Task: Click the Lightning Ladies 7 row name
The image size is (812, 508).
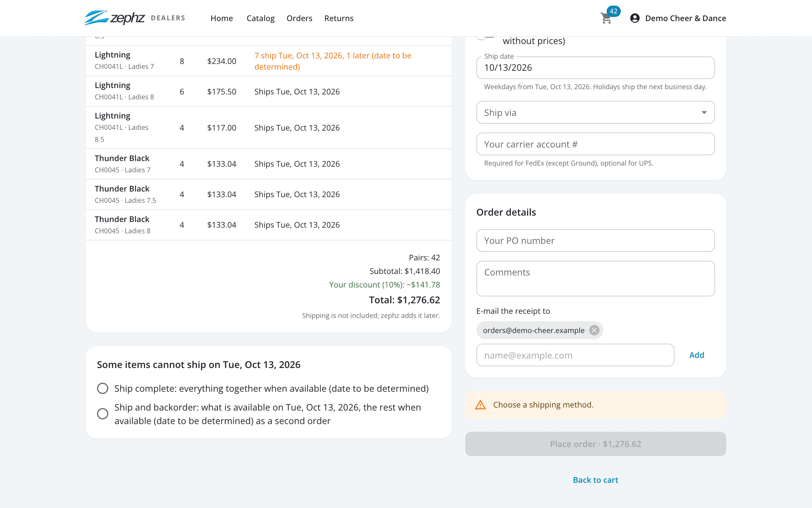Action: (x=112, y=55)
